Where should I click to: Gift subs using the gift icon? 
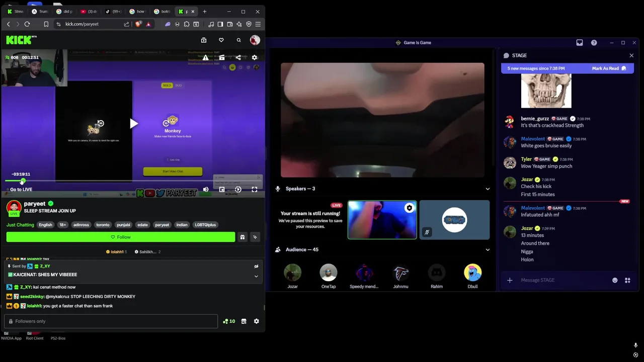(x=243, y=237)
